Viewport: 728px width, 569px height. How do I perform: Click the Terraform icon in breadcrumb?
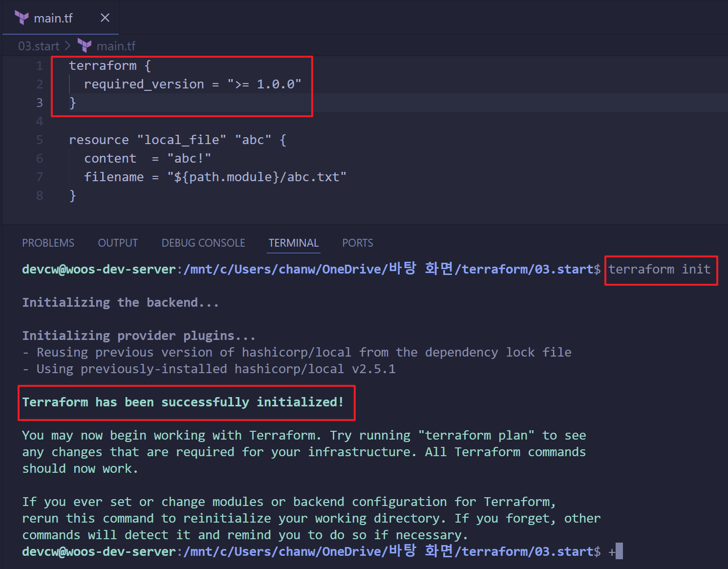point(85,46)
